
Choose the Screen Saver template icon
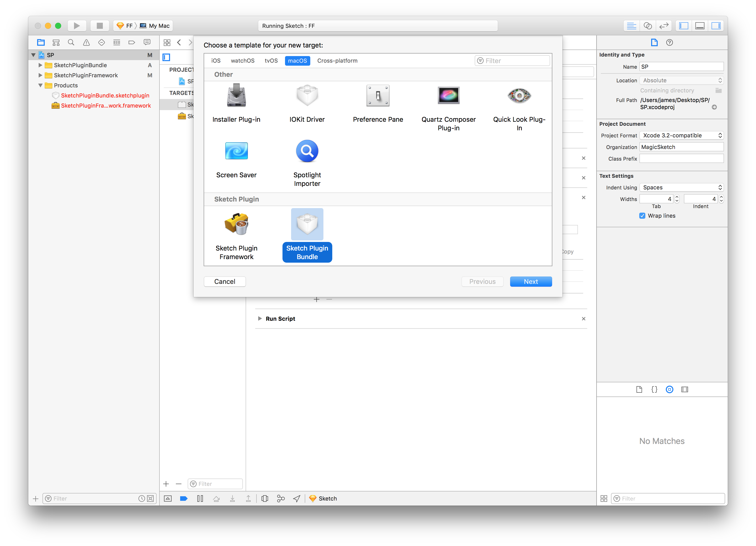(236, 151)
